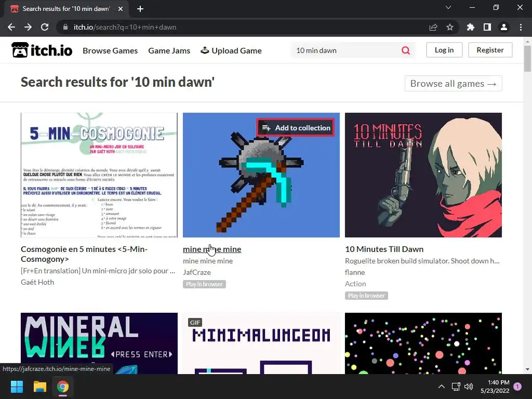Open volume tray icon

pos(469,387)
